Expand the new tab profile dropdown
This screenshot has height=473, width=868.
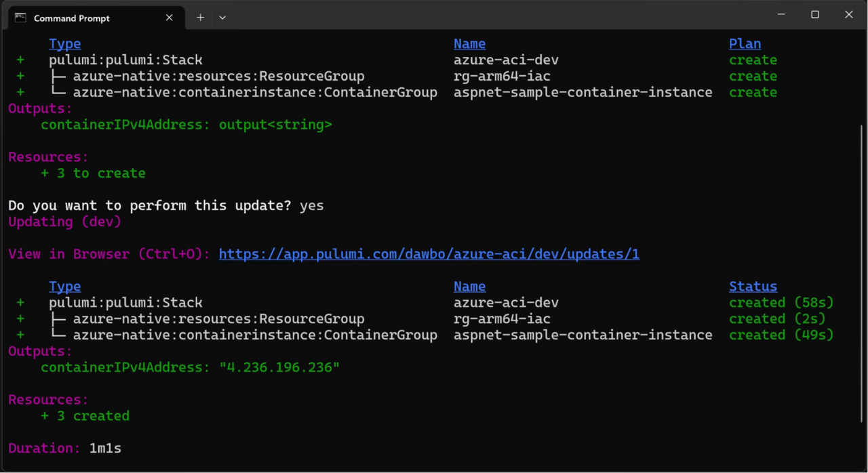(222, 18)
